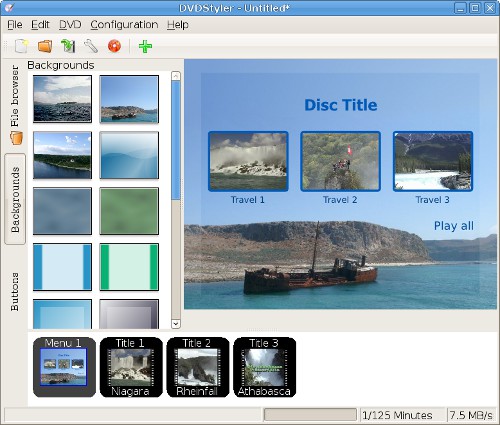Switch to the Buttons side tab
This screenshot has height=425, width=500.
click(x=15, y=292)
